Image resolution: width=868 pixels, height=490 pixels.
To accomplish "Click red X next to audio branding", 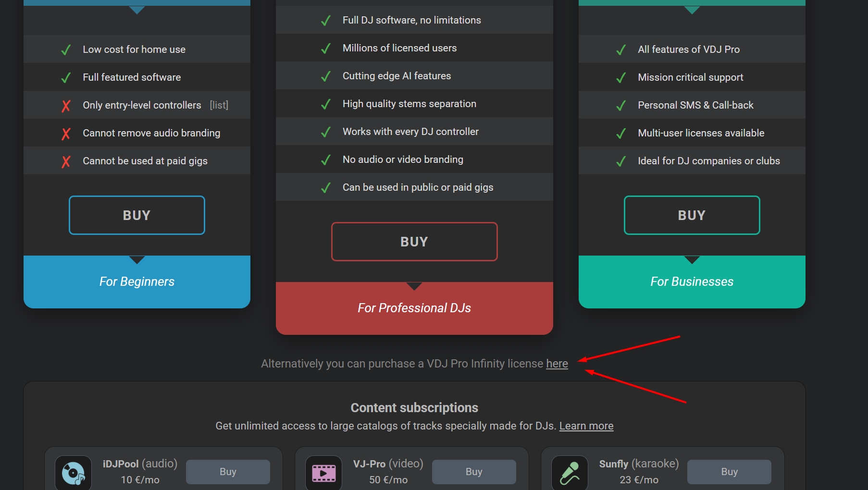I will click(66, 134).
